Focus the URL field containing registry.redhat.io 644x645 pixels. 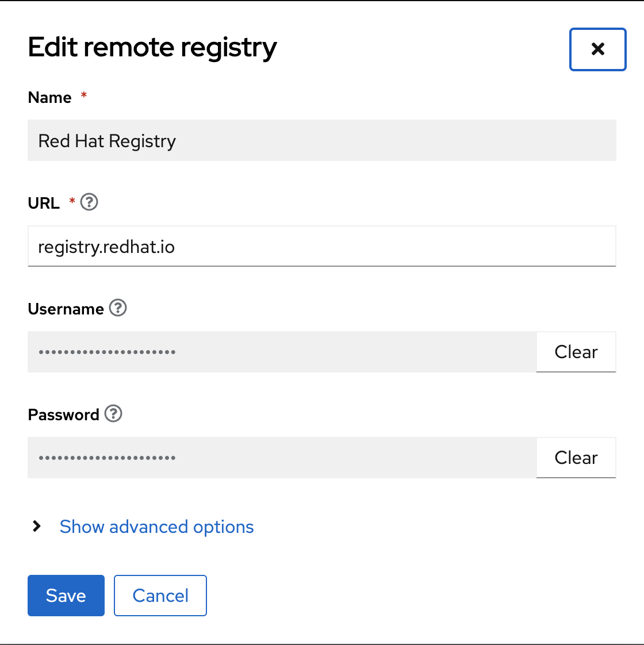tap(322, 247)
